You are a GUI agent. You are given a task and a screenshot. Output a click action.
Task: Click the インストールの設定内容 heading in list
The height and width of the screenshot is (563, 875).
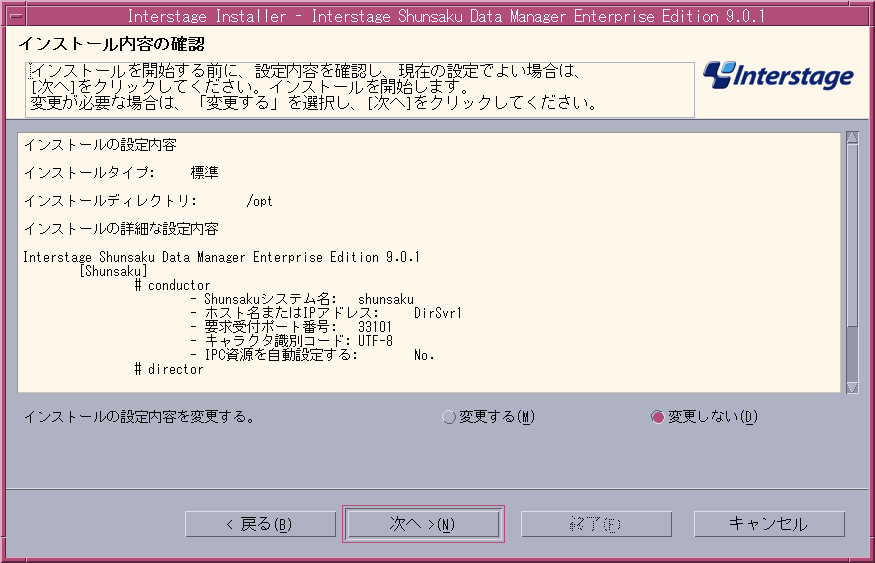[100, 145]
